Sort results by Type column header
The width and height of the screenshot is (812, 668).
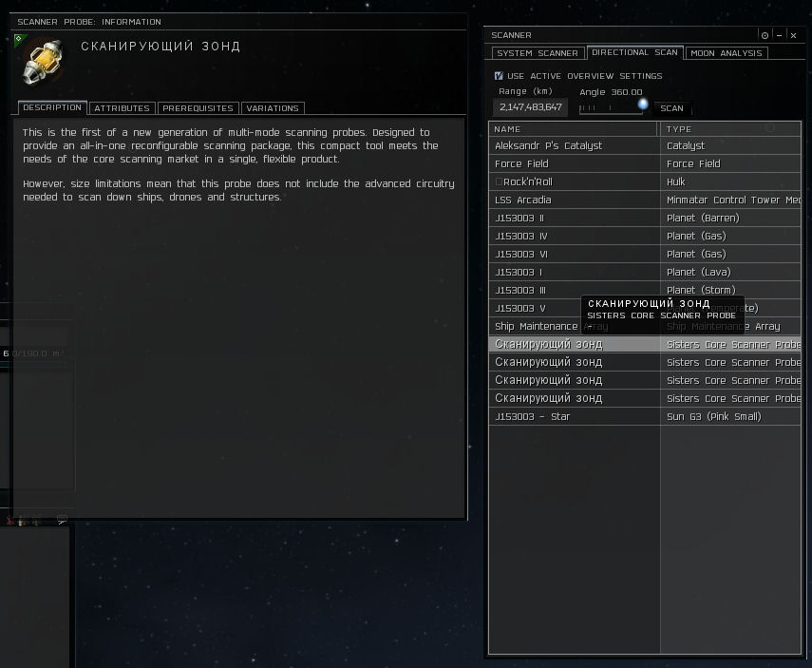[730, 129]
